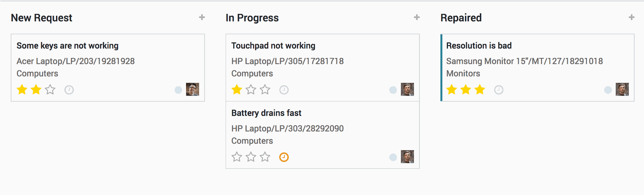This screenshot has width=644, height=195.
Task: Set three-star priority on "Some keys are not working"
Action: tap(49, 90)
